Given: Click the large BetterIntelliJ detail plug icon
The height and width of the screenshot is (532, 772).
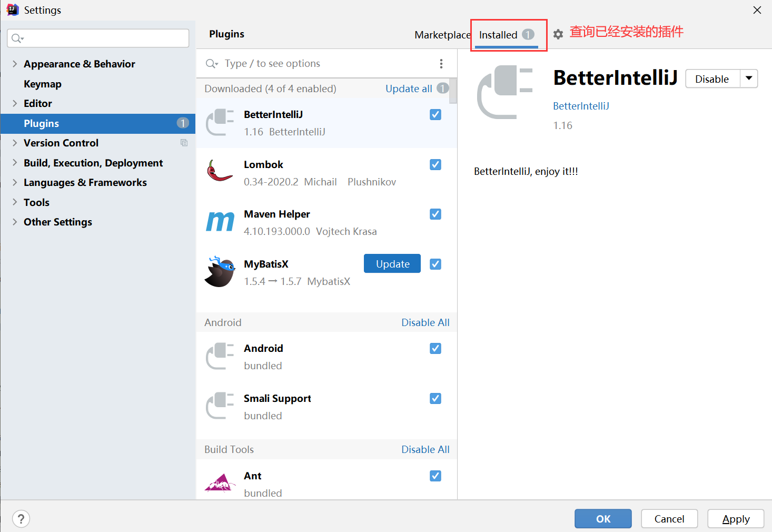Looking at the screenshot, I should coord(504,92).
